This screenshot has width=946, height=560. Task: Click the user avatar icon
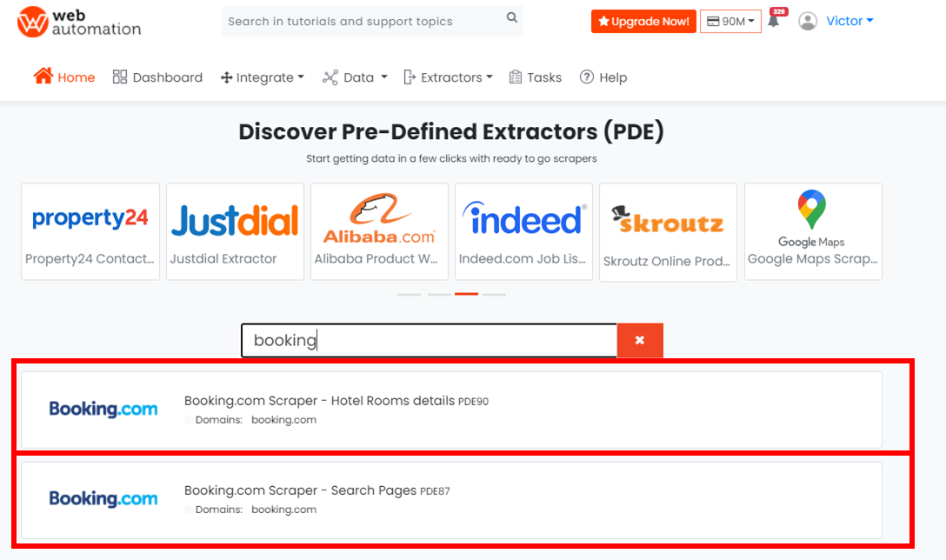[x=807, y=21]
